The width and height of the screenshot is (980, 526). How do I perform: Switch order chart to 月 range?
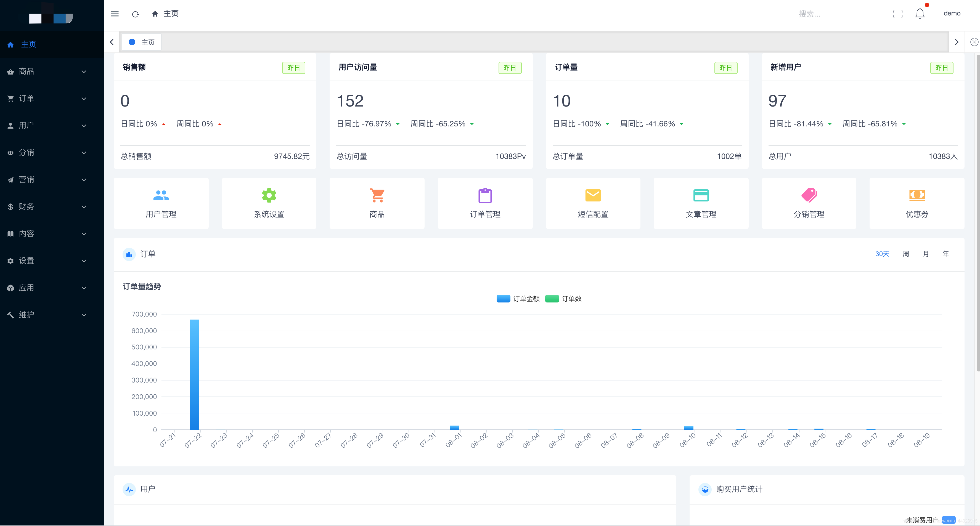tap(926, 254)
